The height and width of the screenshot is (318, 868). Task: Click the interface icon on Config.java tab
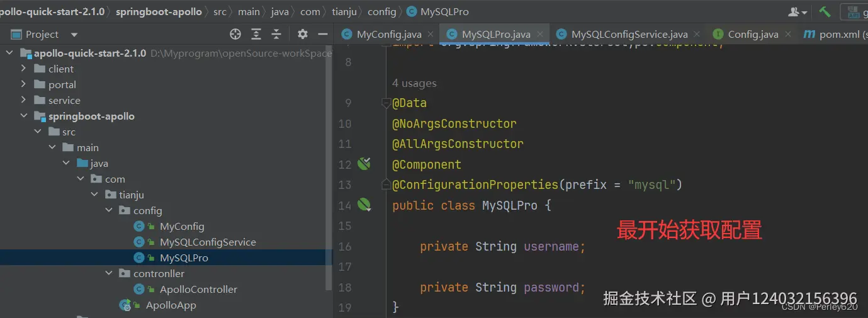(718, 34)
